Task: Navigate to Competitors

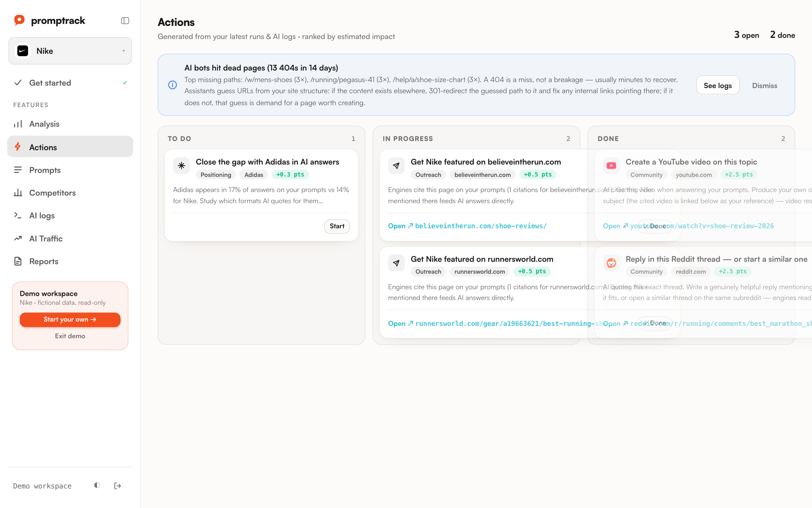Action: (70, 193)
